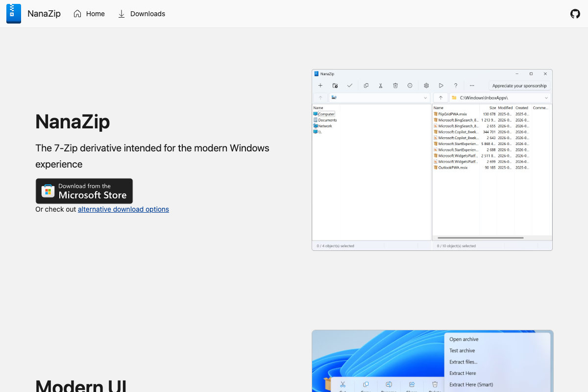Go to the Home nav item
588x392 pixels.
[89, 14]
